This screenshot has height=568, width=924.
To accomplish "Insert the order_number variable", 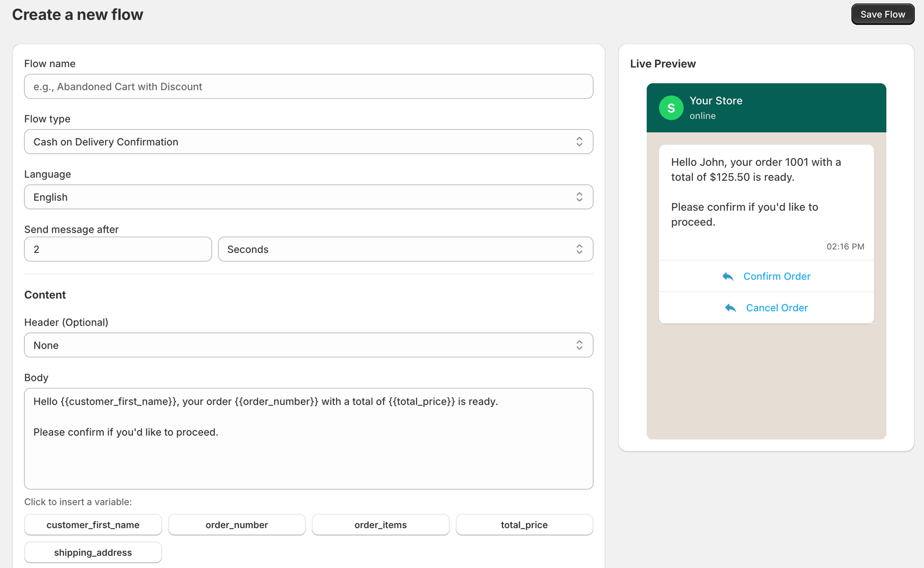I will click(x=236, y=525).
